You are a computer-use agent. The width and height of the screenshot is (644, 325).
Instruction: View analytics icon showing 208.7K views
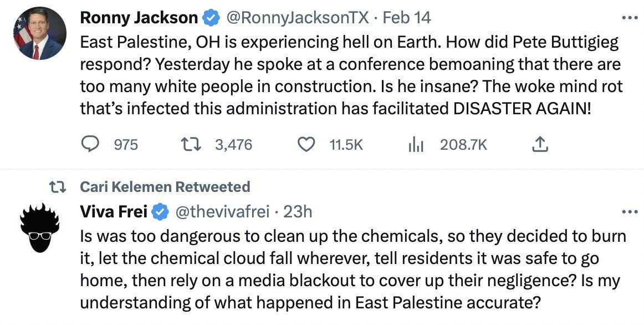click(416, 145)
